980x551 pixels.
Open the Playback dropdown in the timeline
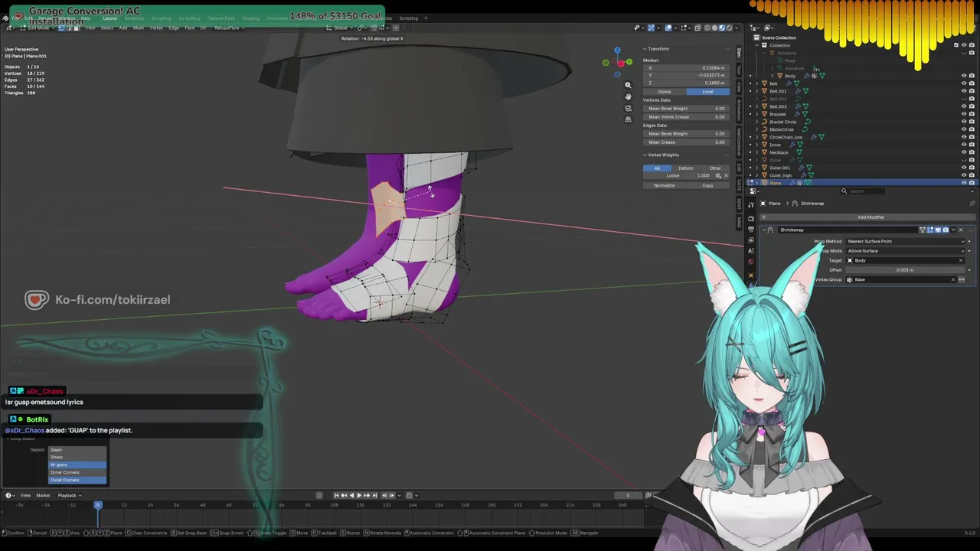click(69, 495)
